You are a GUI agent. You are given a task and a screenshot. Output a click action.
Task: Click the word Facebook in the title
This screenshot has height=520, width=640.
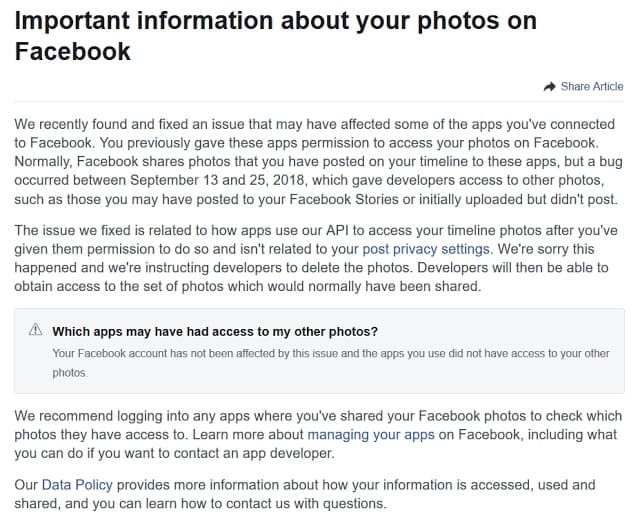tap(72, 50)
